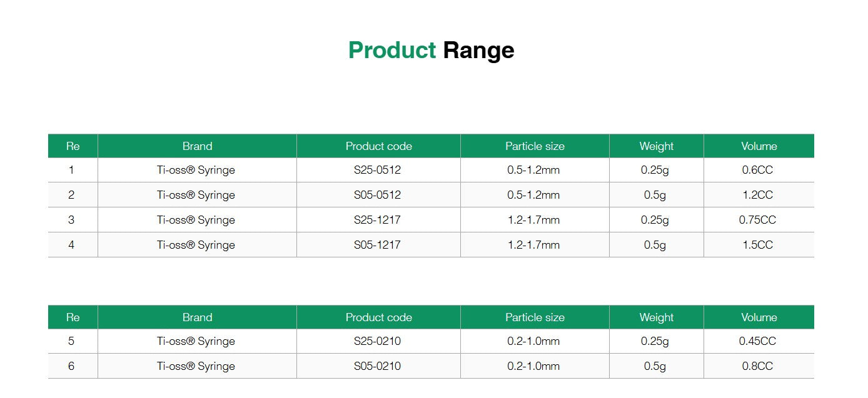Screen dimensions: 868x398
Task: Click the 1.2-1.7mm particle size in row 4
Action: pyautogui.click(x=533, y=245)
